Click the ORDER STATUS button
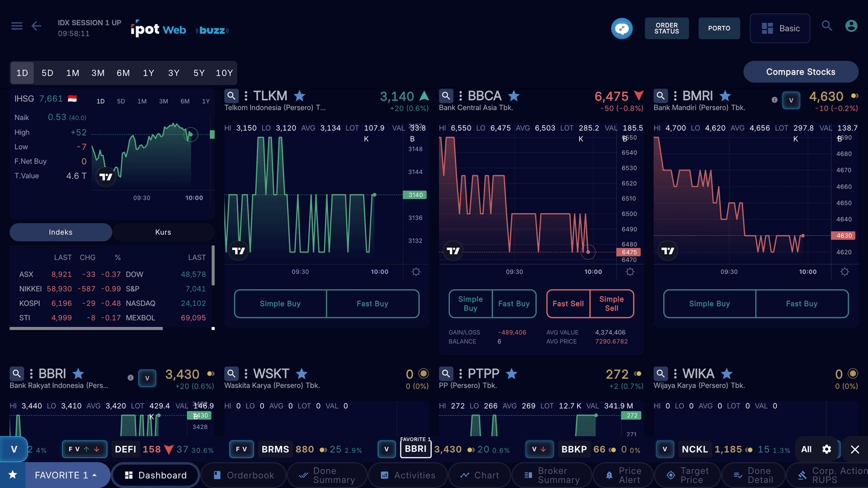The width and height of the screenshot is (868, 488). [667, 28]
